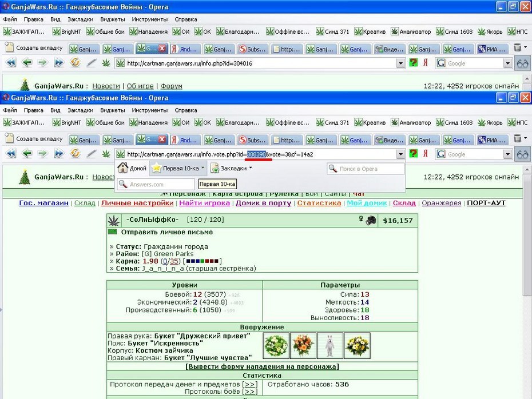
Task: Click the camera icon beside $16,157
Action: pyautogui.click(x=371, y=220)
